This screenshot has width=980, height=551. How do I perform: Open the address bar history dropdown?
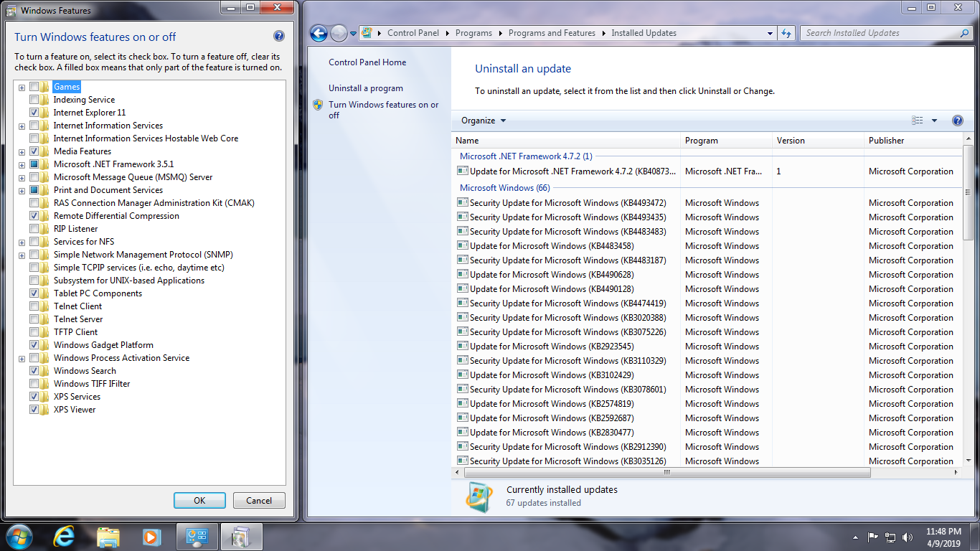click(771, 33)
